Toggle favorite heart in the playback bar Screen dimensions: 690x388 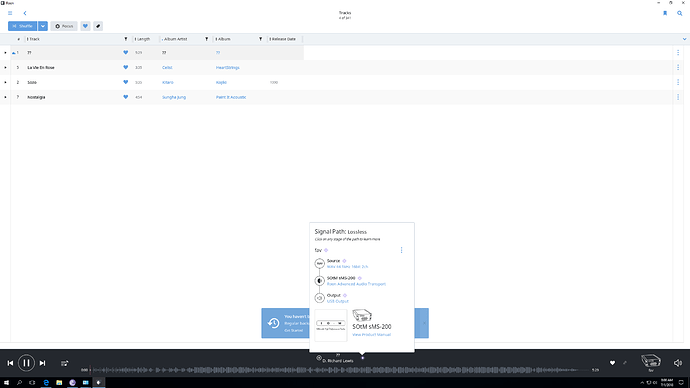(x=612, y=363)
